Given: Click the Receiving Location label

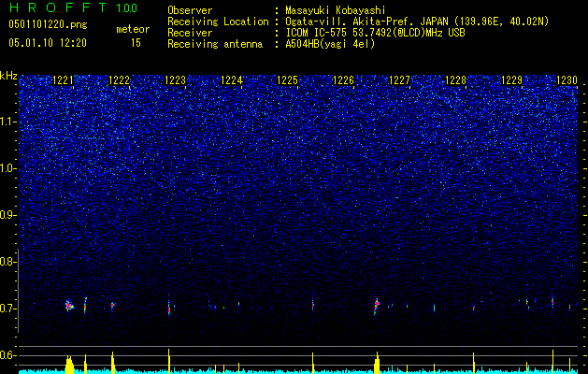Looking at the screenshot, I should tap(218, 22).
